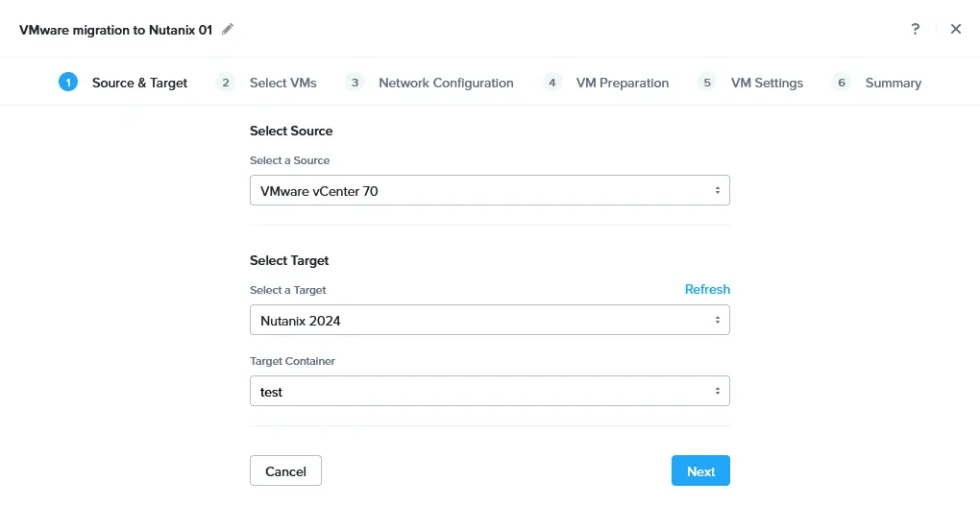Proceed with the Next button
The width and height of the screenshot is (980, 506).
[700, 471]
